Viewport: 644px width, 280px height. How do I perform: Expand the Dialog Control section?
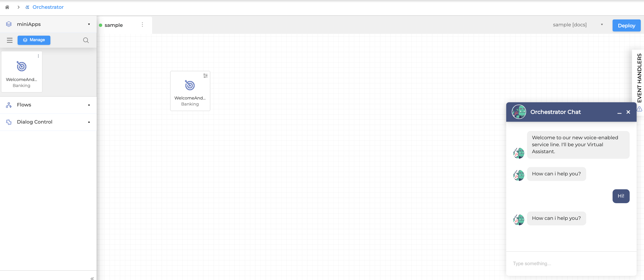[89, 122]
